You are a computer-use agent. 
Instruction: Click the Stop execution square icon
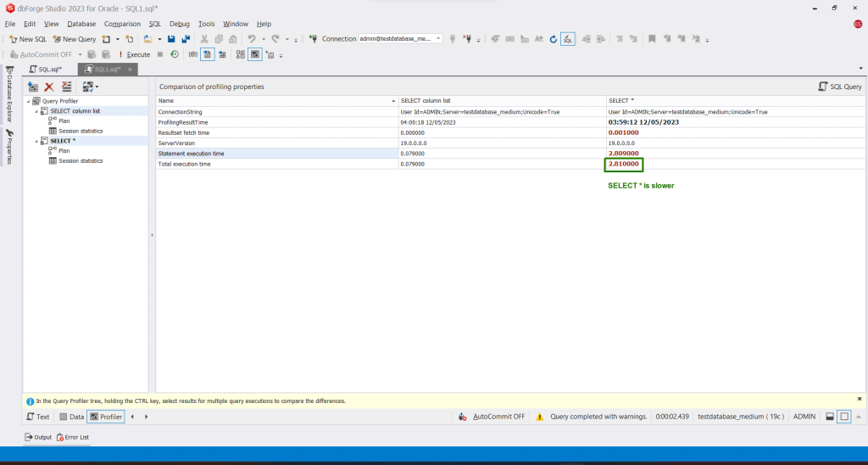(x=160, y=54)
